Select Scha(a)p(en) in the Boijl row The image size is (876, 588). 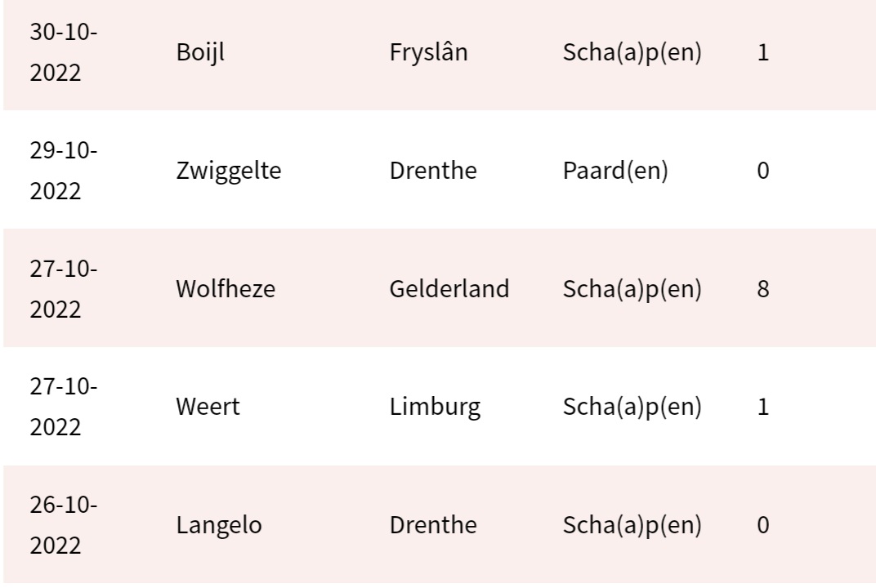[632, 55]
